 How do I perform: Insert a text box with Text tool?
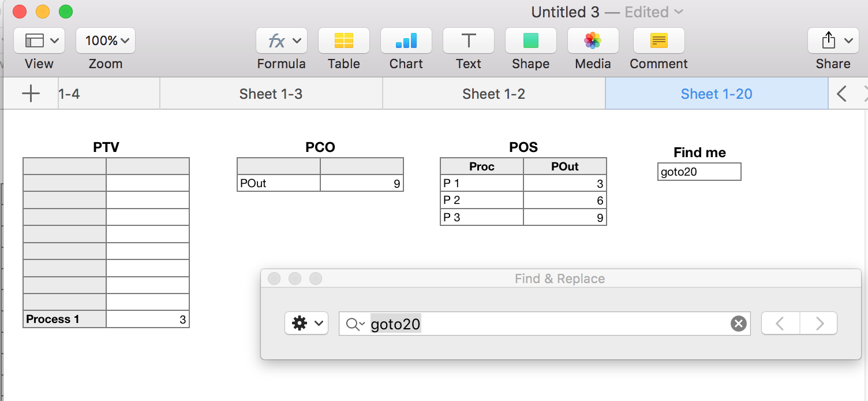click(468, 41)
